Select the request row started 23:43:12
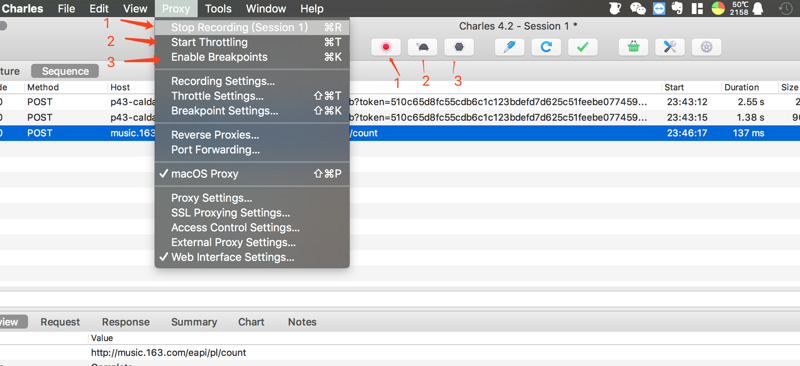This screenshot has width=800, height=366. pos(400,102)
